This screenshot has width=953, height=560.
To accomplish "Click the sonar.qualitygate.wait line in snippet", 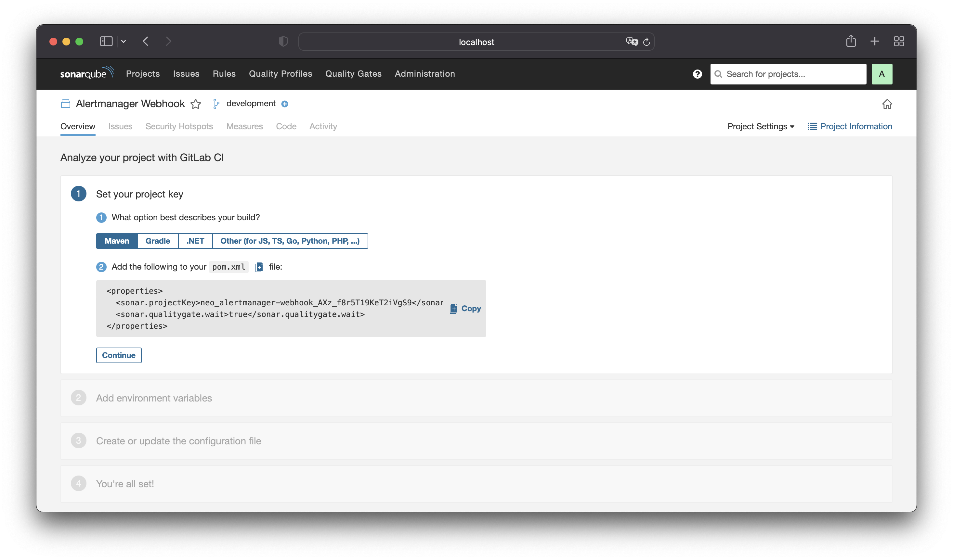I will pos(240,314).
